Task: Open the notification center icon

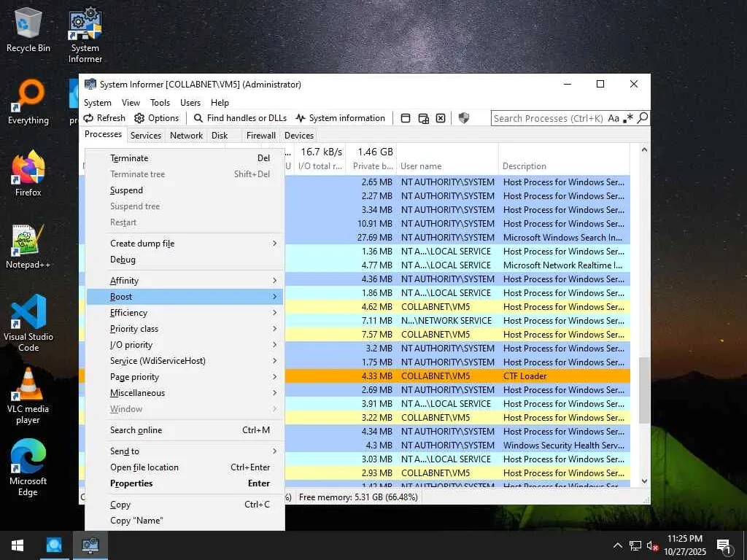Action: [x=724, y=546]
